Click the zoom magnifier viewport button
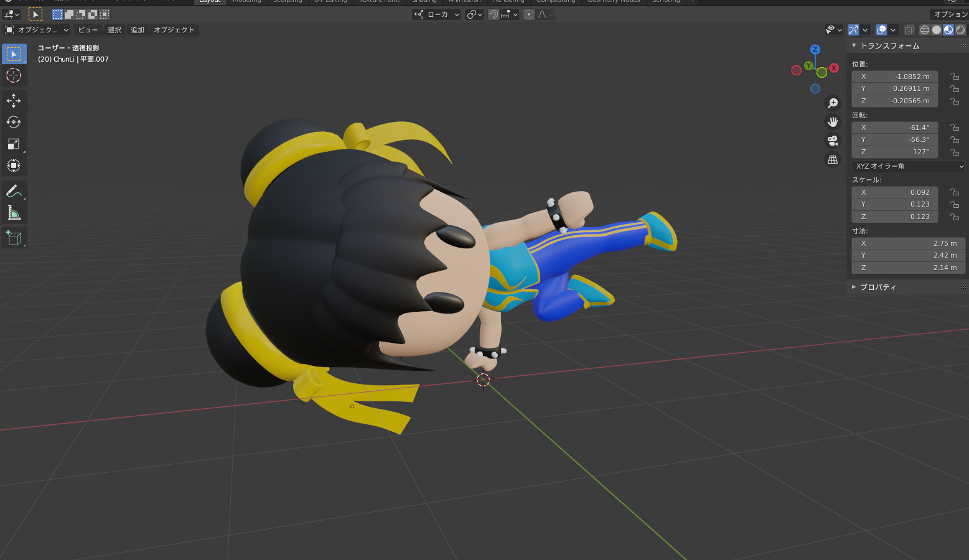The width and height of the screenshot is (969, 560). coord(833,103)
